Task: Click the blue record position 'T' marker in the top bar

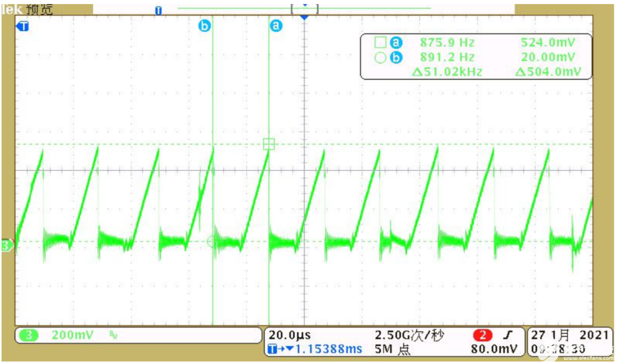Action: coord(158,10)
